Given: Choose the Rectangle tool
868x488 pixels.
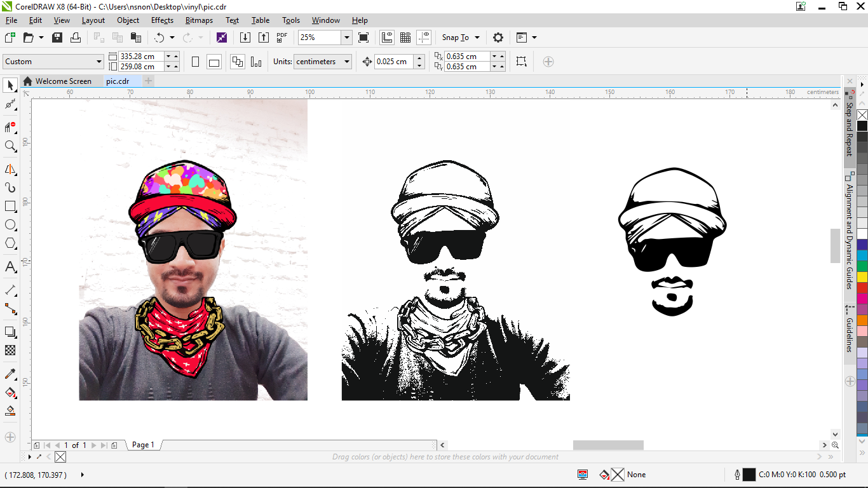Looking at the screenshot, I should coord(10,207).
